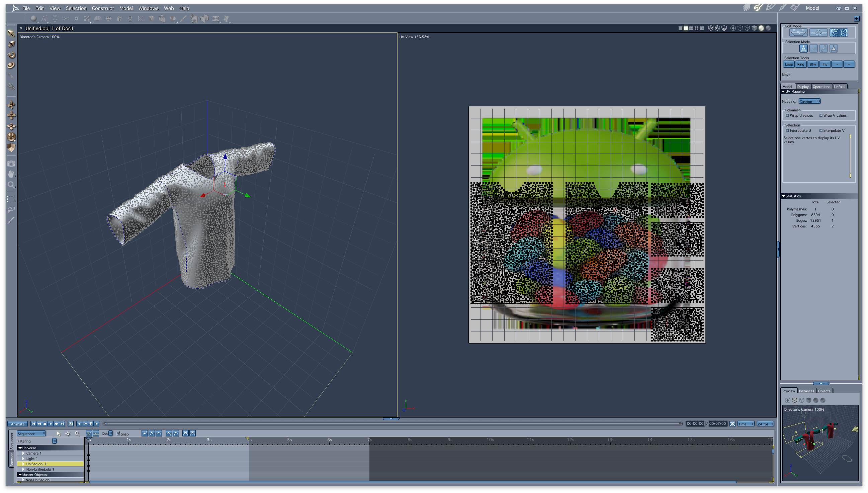This screenshot has width=868, height=493.
Task: Toggle the Snap checkbox above the timeline
Action: pos(118,434)
